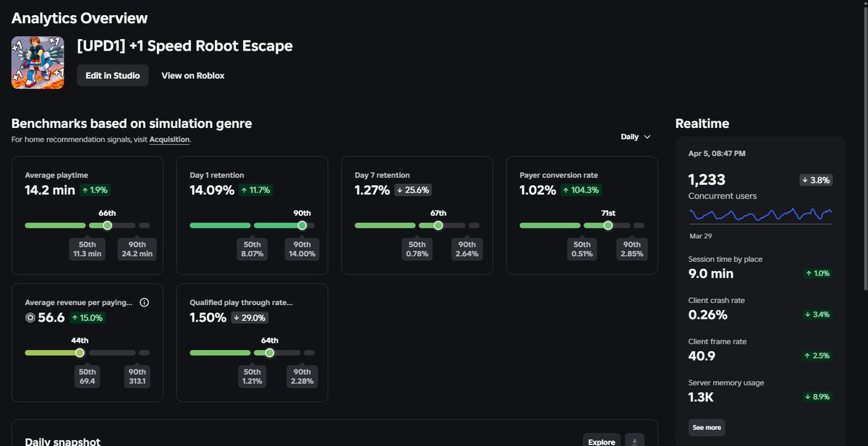
Task: Click the 40.9 client frame rate value
Action: pos(702,356)
